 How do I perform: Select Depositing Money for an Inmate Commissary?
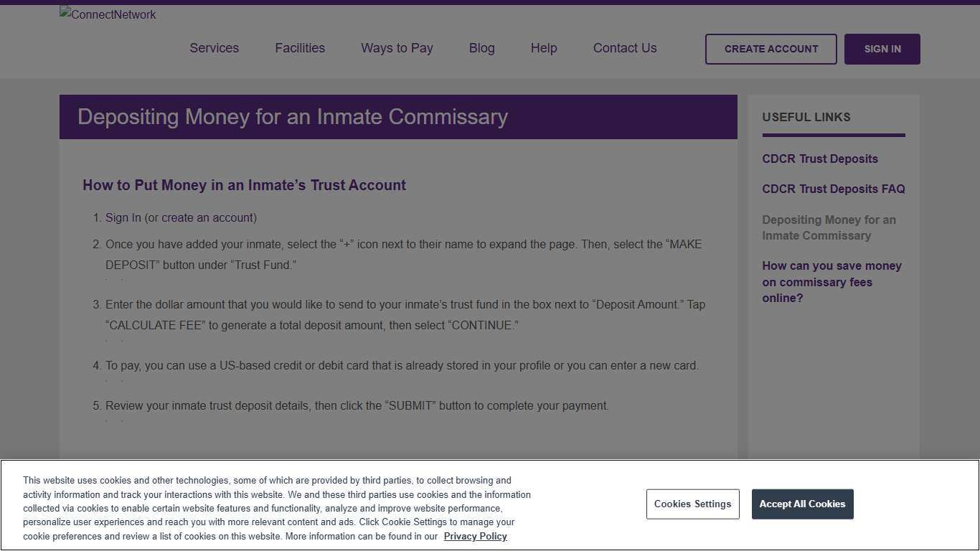click(829, 227)
